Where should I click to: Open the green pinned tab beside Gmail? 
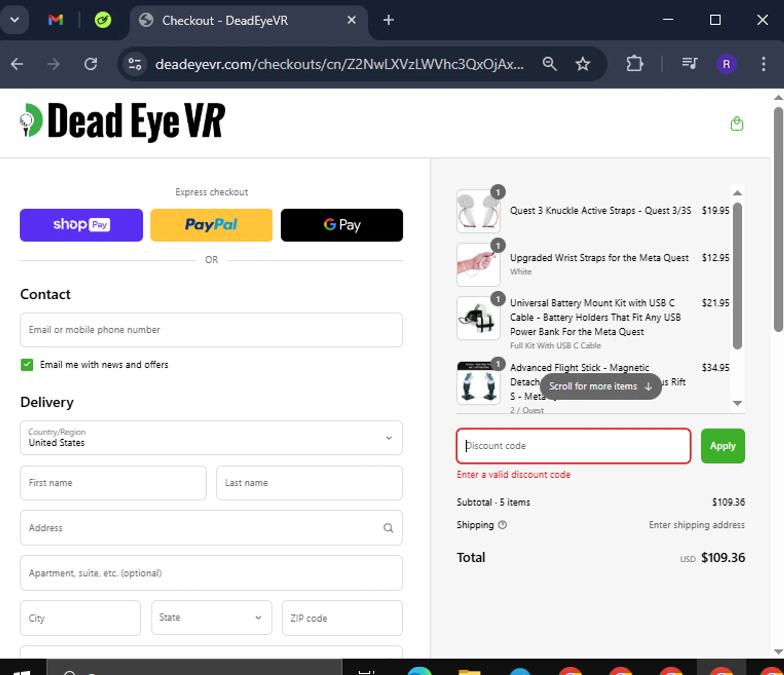tap(103, 20)
